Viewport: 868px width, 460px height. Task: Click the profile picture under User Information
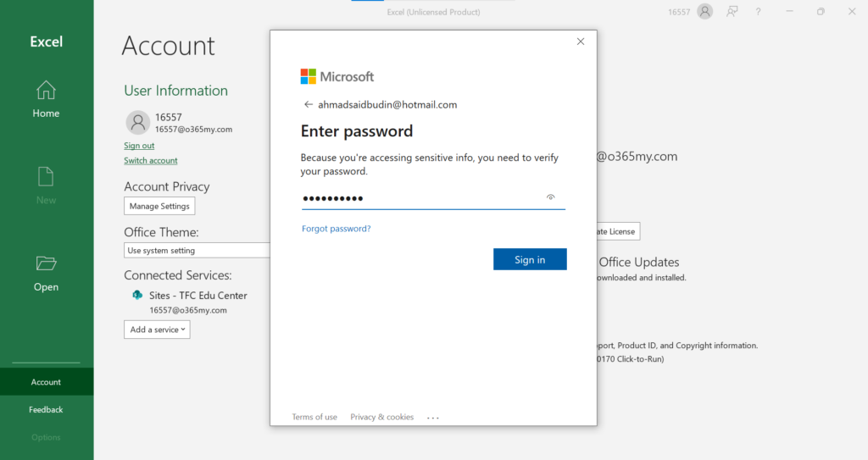[138, 122]
